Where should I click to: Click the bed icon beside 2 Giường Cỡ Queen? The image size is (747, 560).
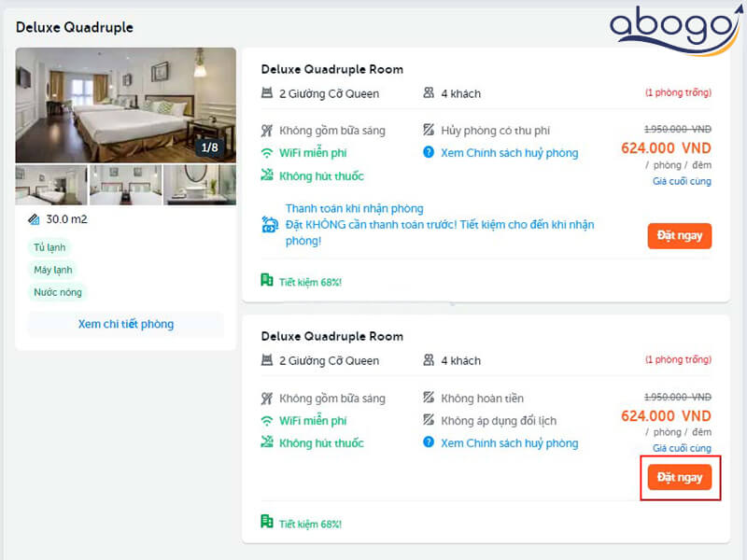pyautogui.click(x=268, y=93)
